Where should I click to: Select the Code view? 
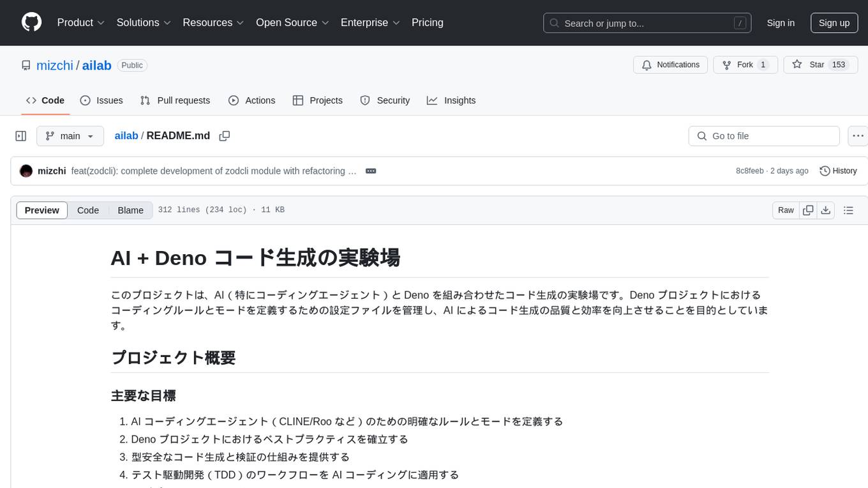pyautogui.click(x=88, y=210)
